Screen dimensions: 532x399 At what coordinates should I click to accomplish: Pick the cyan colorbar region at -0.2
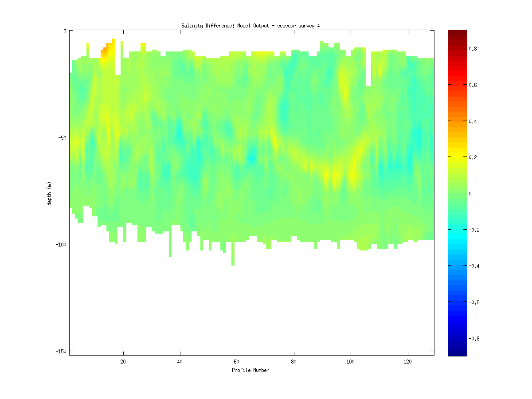[x=457, y=230]
